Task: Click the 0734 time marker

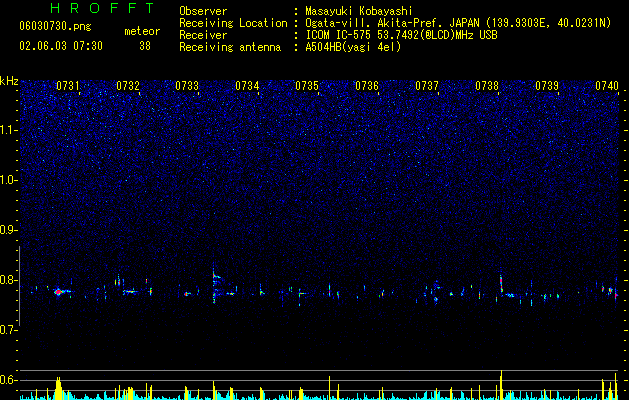Action: click(247, 86)
